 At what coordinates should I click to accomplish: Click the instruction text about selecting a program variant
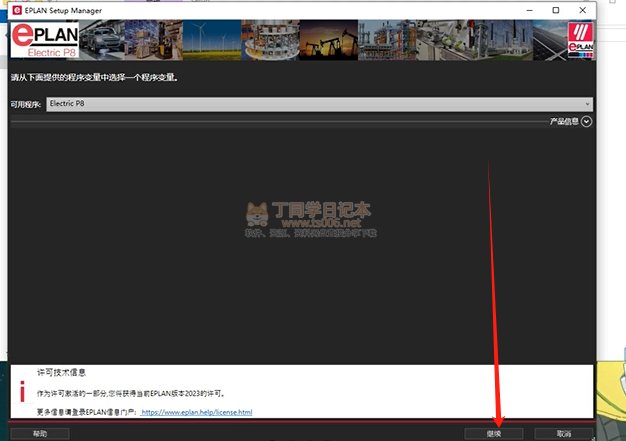95,77
